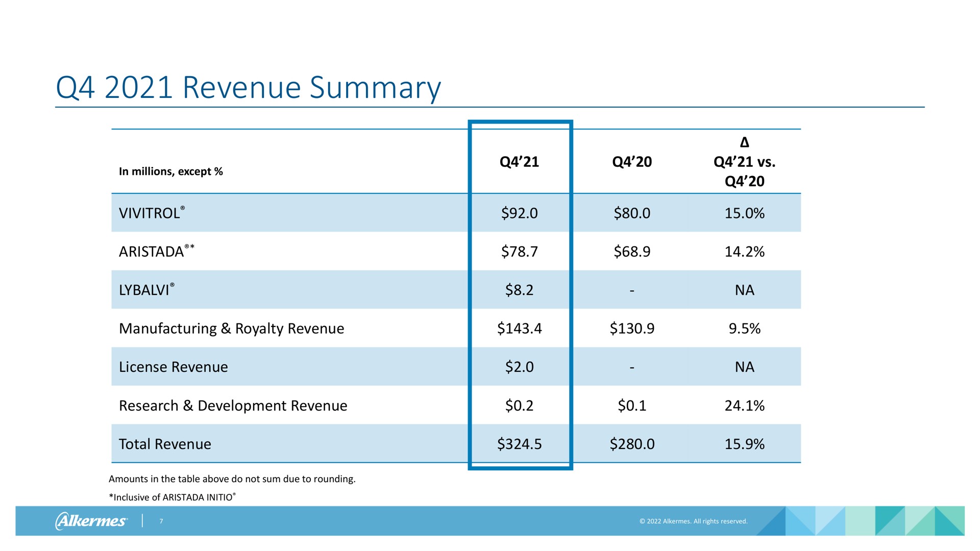Select ARISTADA Q4'20 value $68.9
The image size is (980, 551).
click(x=632, y=251)
